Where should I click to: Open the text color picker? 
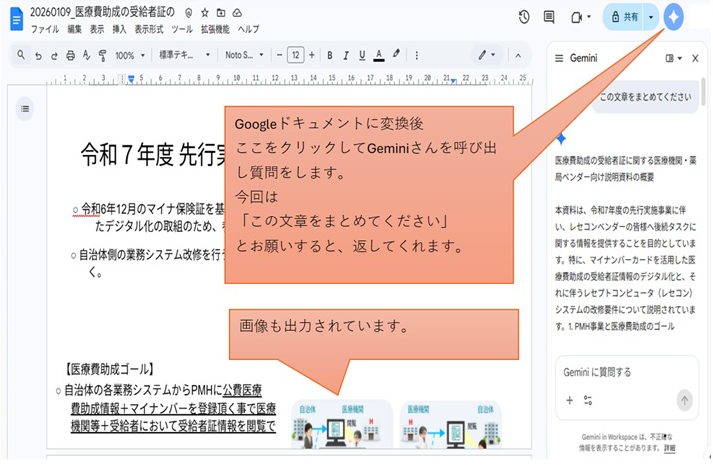(378, 55)
